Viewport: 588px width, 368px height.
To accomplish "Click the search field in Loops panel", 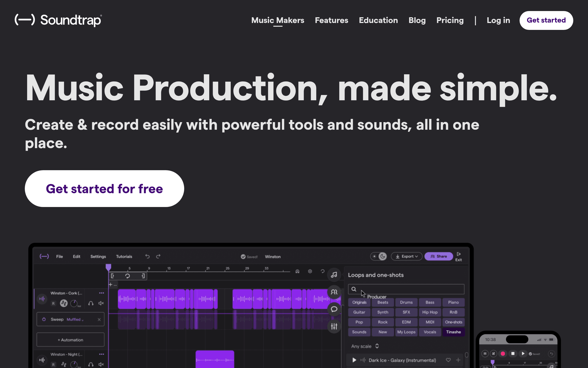I will [406, 289].
